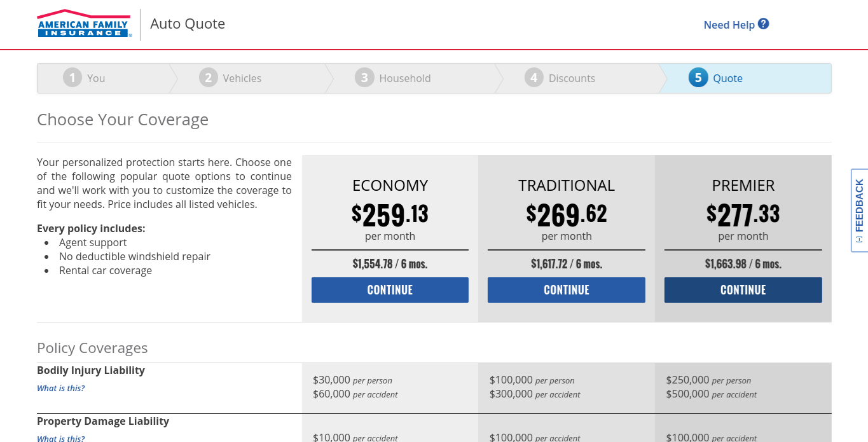Switch to the Discounts step tab
Image resolution: width=868 pixels, height=442 pixels.
point(571,78)
